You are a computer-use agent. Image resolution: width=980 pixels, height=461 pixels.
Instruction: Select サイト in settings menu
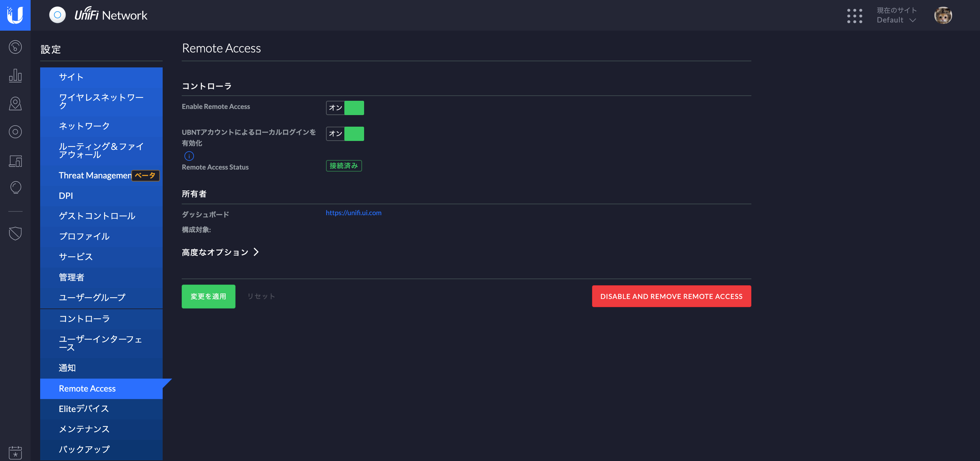point(101,77)
